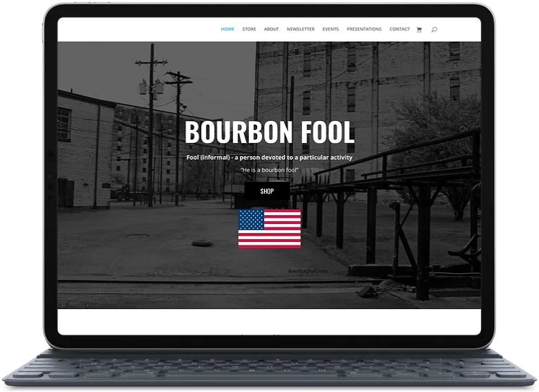Choose PRESENTATIONS in the nav bar
Image resolution: width=539 pixels, height=392 pixels.
pos(364,29)
